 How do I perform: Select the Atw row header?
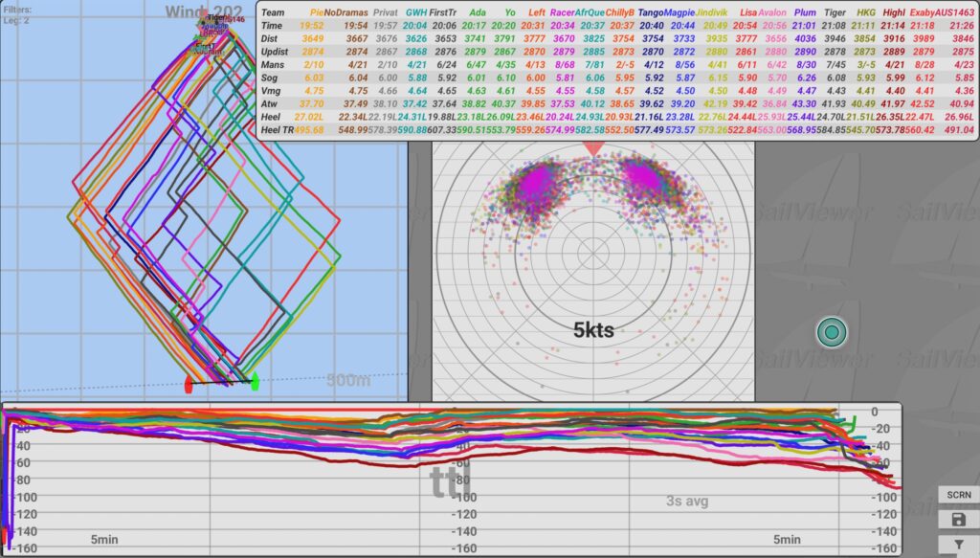[269, 103]
